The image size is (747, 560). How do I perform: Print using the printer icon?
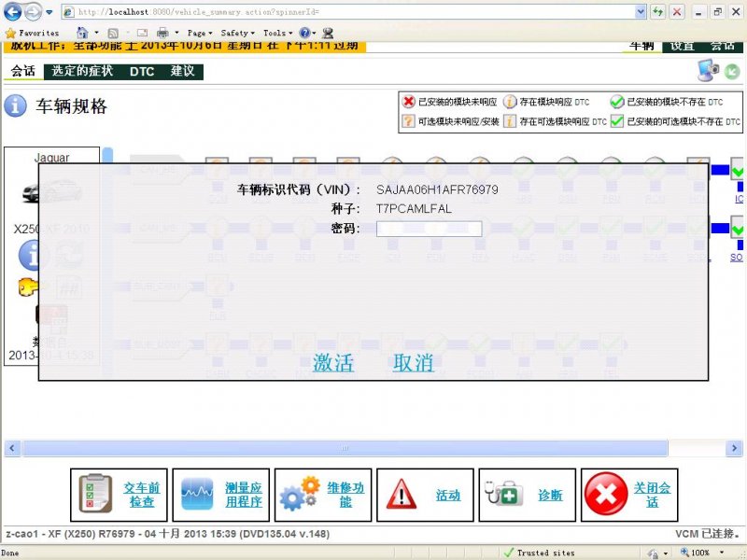point(162,33)
